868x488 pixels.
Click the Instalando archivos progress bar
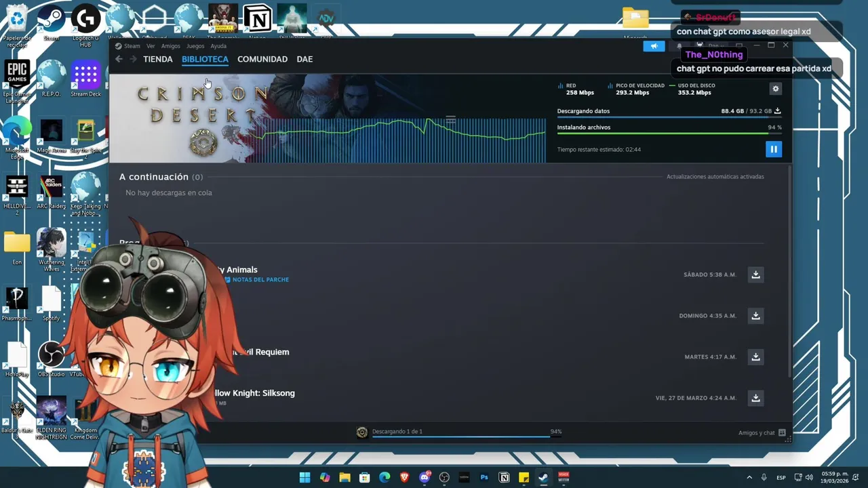(669, 134)
